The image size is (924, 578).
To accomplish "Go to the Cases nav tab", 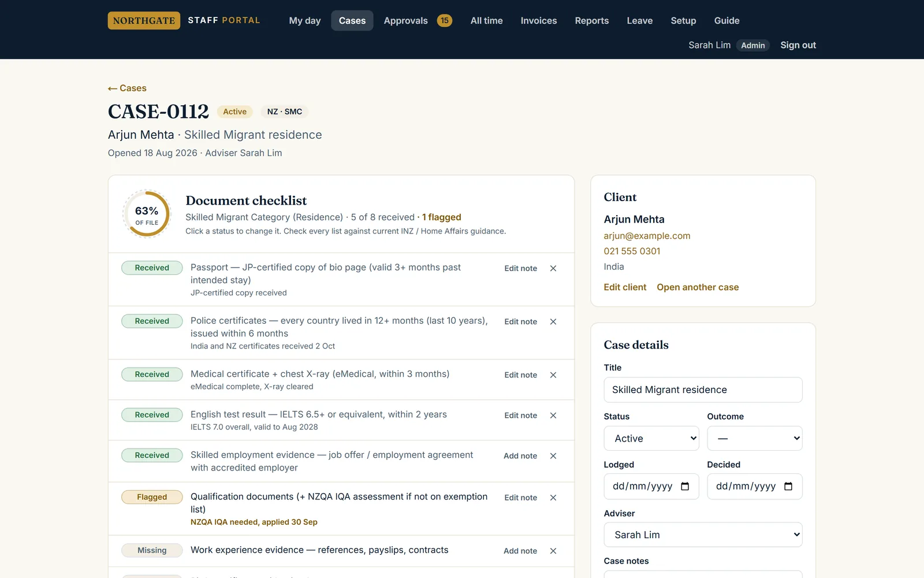I will 352,20.
